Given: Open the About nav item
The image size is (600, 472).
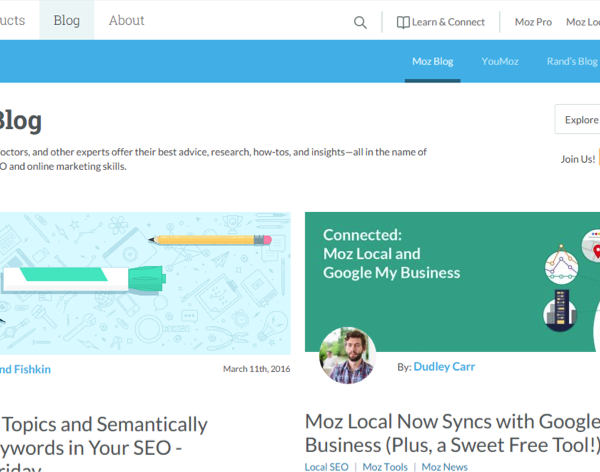Looking at the screenshot, I should pos(127,20).
